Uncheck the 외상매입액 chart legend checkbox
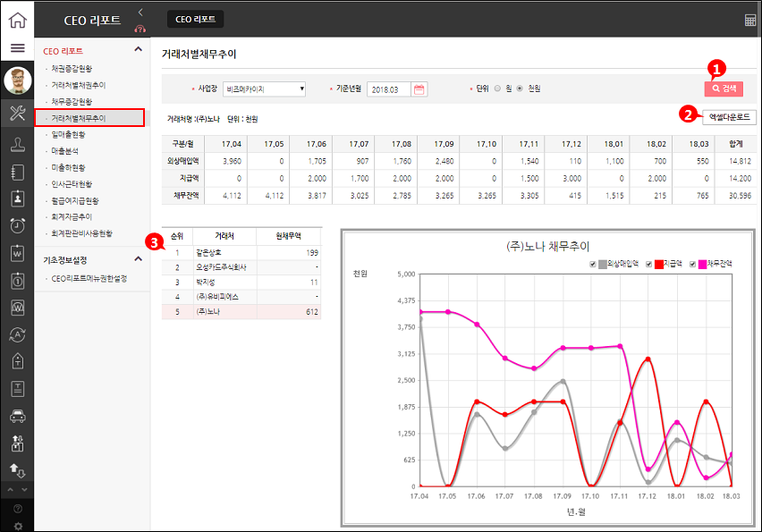This screenshot has height=532, width=762. pyautogui.click(x=593, y=264)
